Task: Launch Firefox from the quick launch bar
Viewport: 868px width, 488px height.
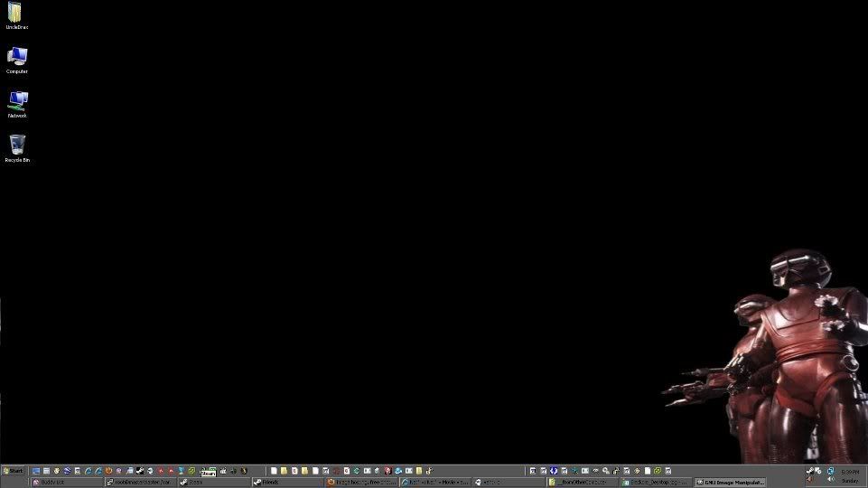Action: coord(108,471)
